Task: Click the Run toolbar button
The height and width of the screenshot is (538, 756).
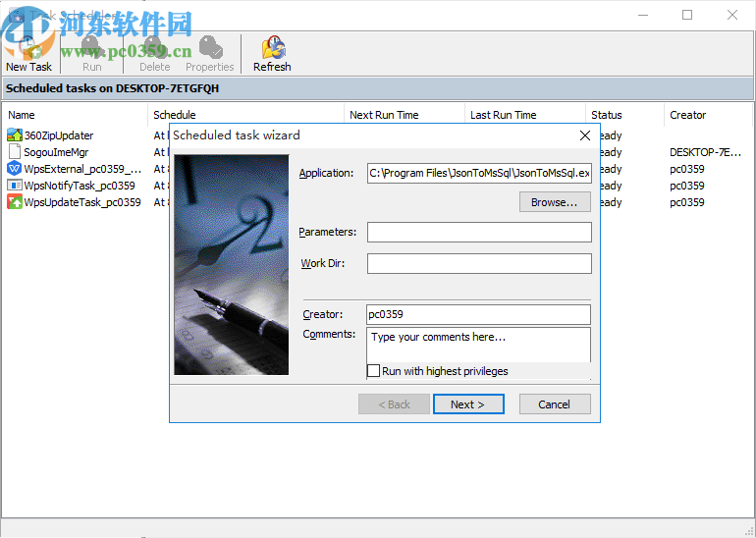Action: (x=91, y=53)
